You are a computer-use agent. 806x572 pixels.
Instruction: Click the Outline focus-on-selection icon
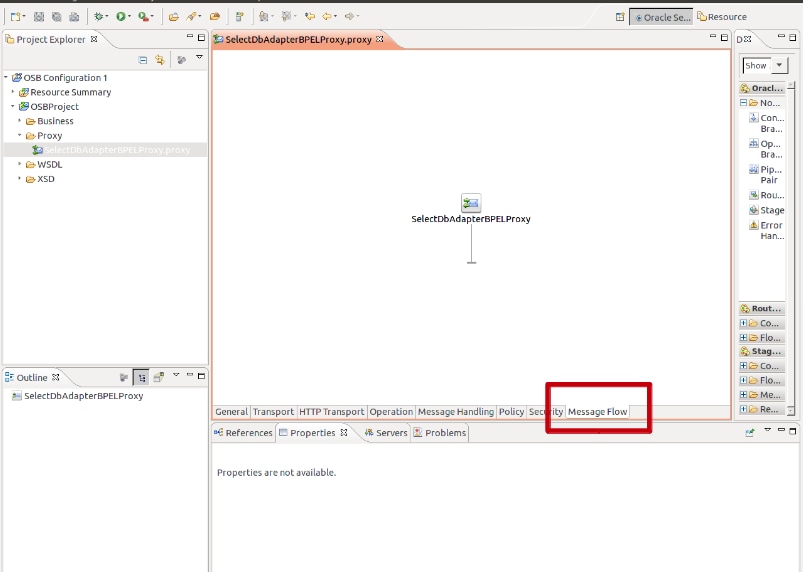[x=124, y=377]
